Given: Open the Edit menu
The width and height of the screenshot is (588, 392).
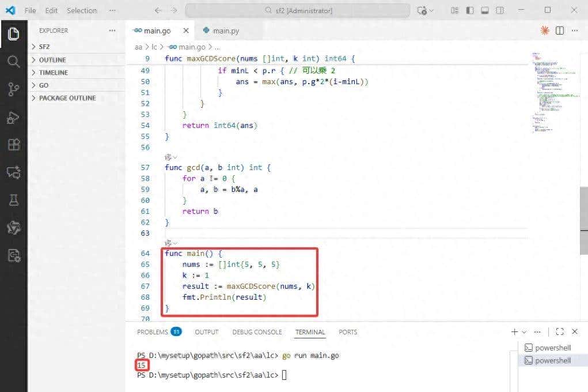Looking at the screenshot, I should (x=51, y=10).
